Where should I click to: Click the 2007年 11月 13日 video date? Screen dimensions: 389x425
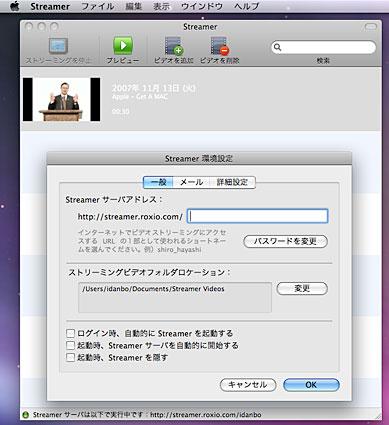[154, 88]
